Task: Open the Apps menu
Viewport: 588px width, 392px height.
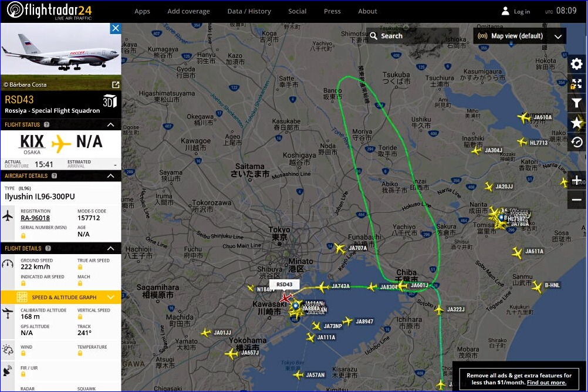Action: point(142,11)
